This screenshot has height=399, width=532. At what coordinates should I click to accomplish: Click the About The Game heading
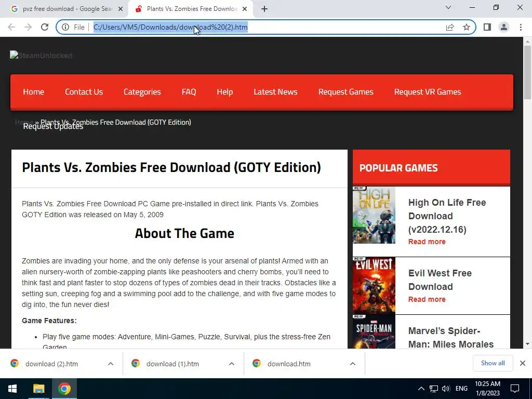[x=184, y=233]
